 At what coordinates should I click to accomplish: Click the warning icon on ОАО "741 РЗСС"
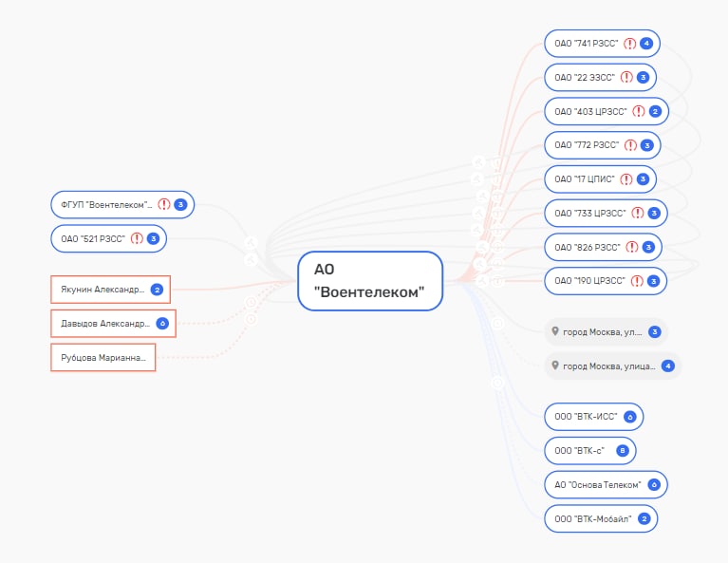[629, 44]
